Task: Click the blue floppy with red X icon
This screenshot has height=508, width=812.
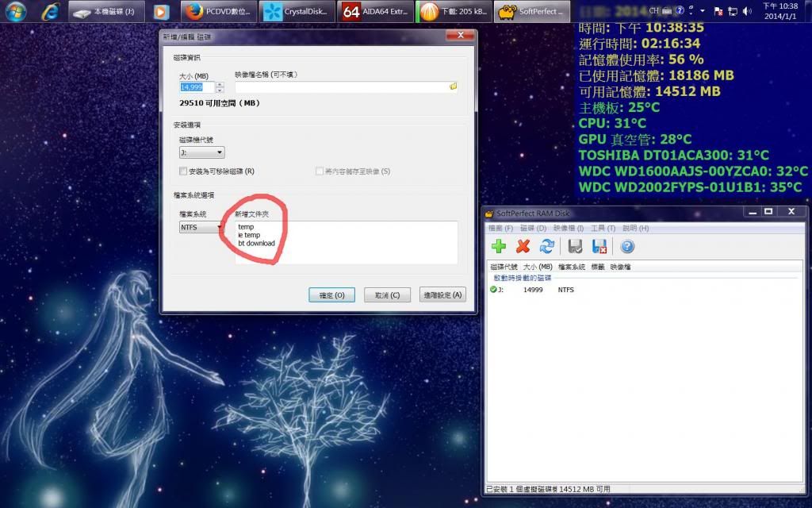Action: [x=599, y=246]
